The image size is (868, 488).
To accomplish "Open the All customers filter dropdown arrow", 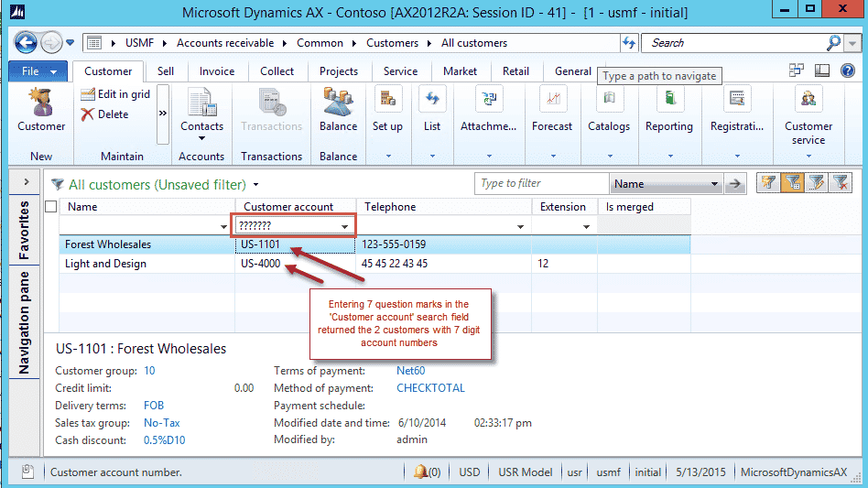I will pyautogui.click(x=255, y=185).
